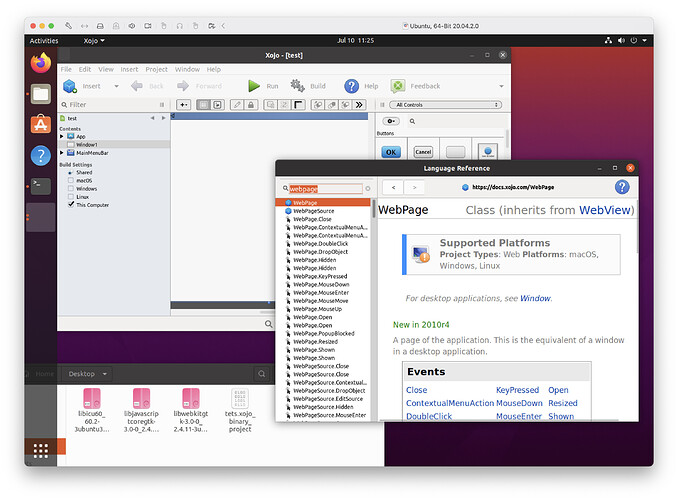Select the plain push button control
This screenshot has height=500, width=679.
[456, 152]
